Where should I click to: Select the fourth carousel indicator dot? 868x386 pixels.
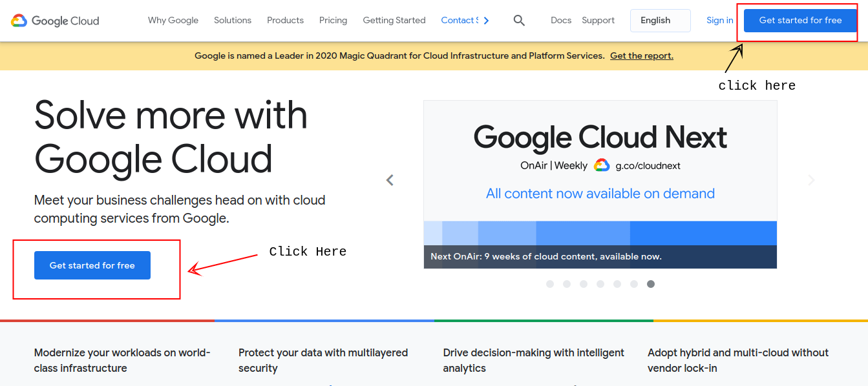600,284
